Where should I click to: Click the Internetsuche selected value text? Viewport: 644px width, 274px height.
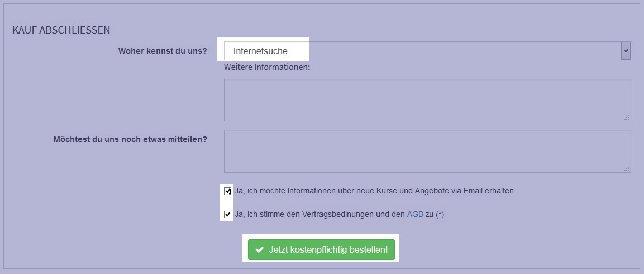(260, 51)
